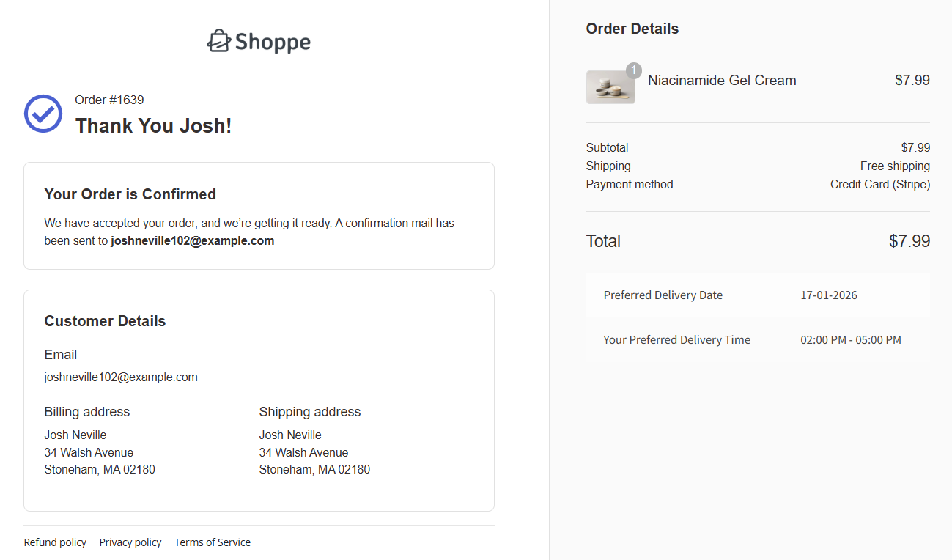Click the Free shipping label
952x560 pixels.
895,166
